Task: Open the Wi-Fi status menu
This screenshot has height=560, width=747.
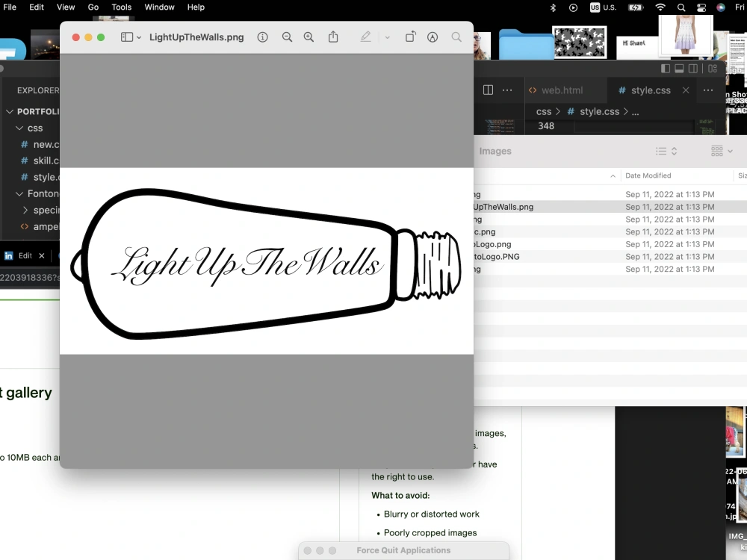Action: pyautogui.click(x=660, y=7)
